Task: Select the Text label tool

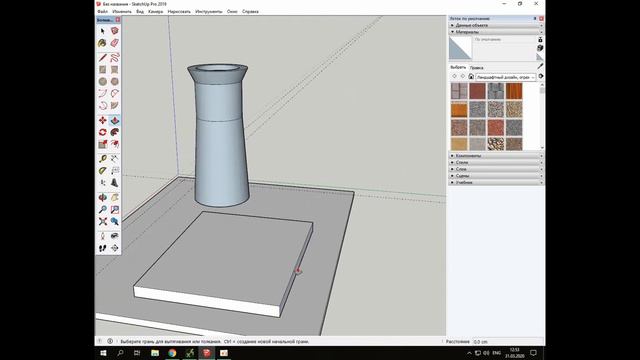Action: [115, 170]
